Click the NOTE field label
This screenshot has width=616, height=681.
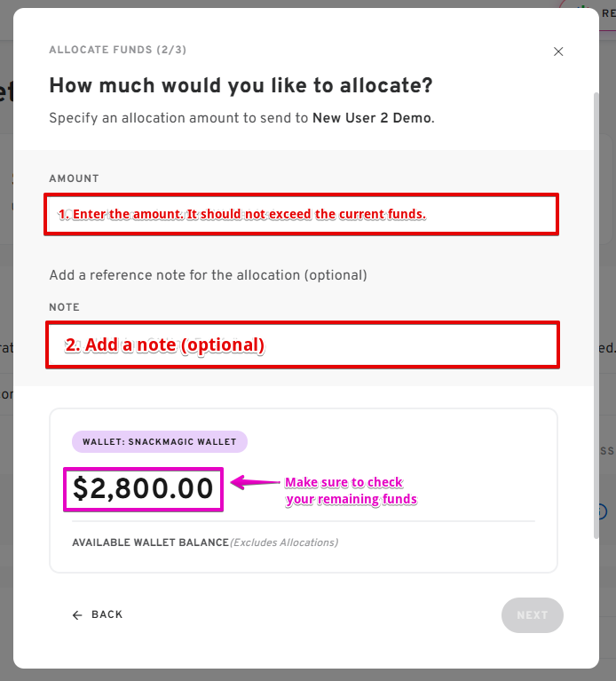(65, 307)
